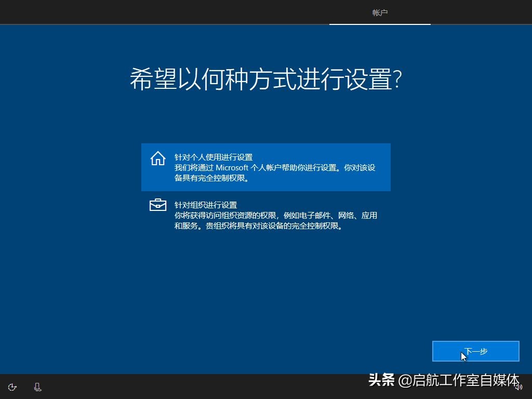The width and height of the screenshot is (532, 399).
Task: Open the Ease of Access icon at bottom left
Action: (x=11, y=387)
